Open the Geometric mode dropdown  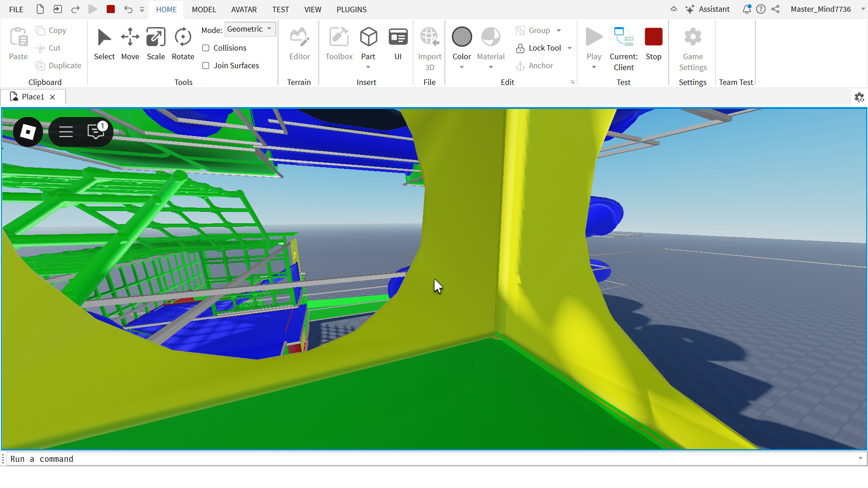pyautogui.click(x=250, y=29)
